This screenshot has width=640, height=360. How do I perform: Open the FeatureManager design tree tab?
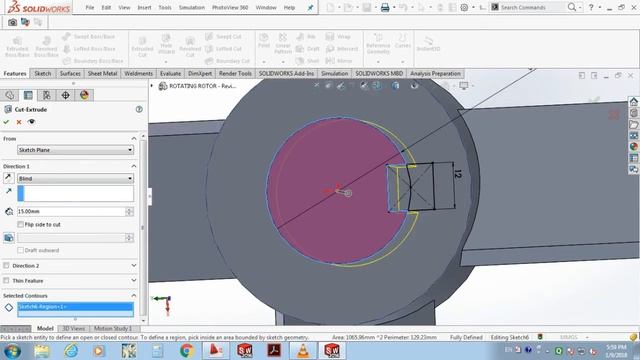click(x=10, y=95)
